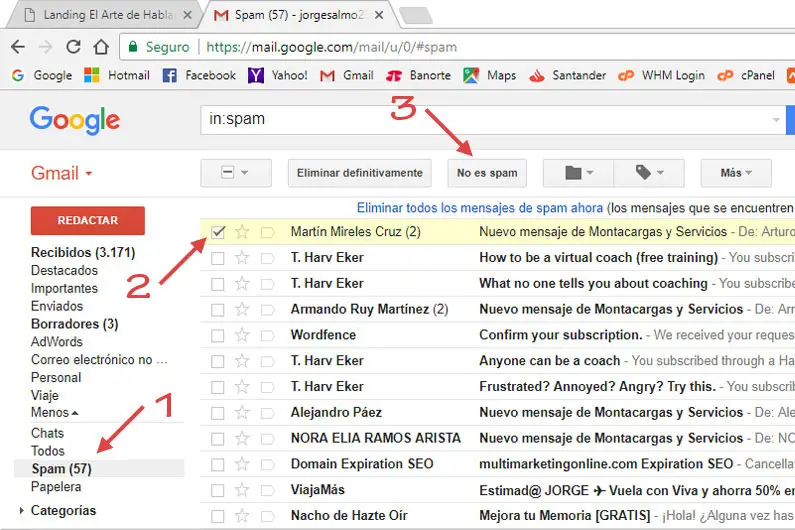Switch to Spam (57) browser tab
This screenshot has width=795, height=530.
[x=299, y=15]
